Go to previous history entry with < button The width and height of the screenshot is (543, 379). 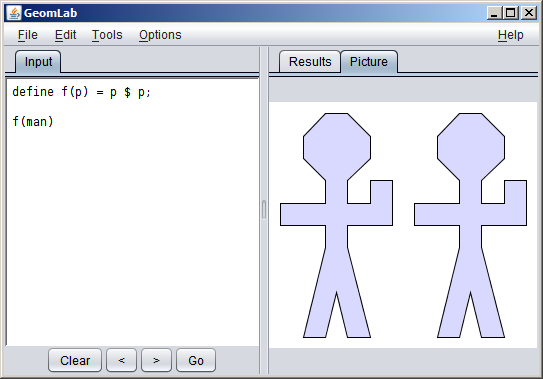[121, 360]
